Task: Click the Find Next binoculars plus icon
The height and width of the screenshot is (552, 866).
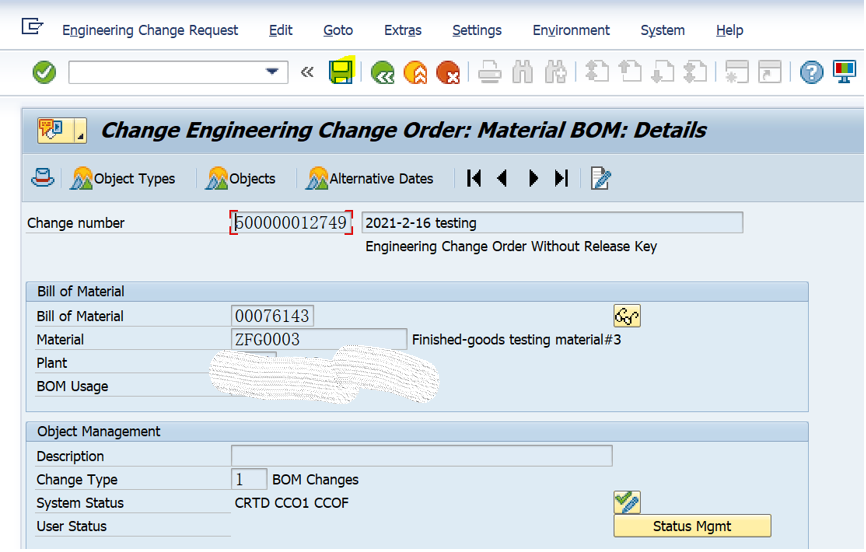Action: (556, 72)
